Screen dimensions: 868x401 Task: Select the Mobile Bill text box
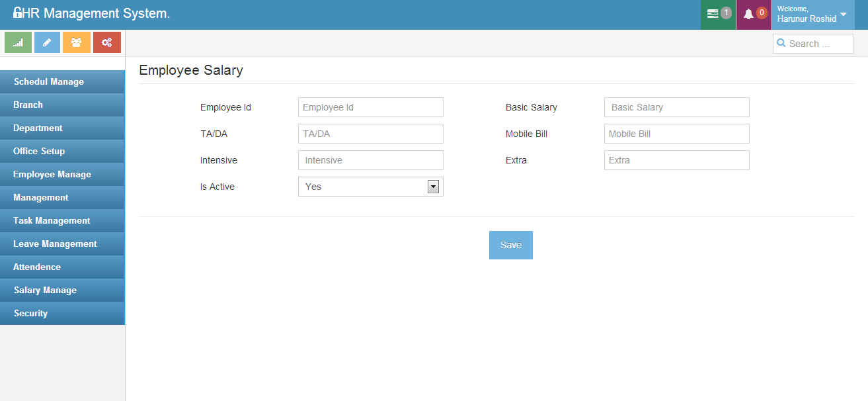(676, 134)
